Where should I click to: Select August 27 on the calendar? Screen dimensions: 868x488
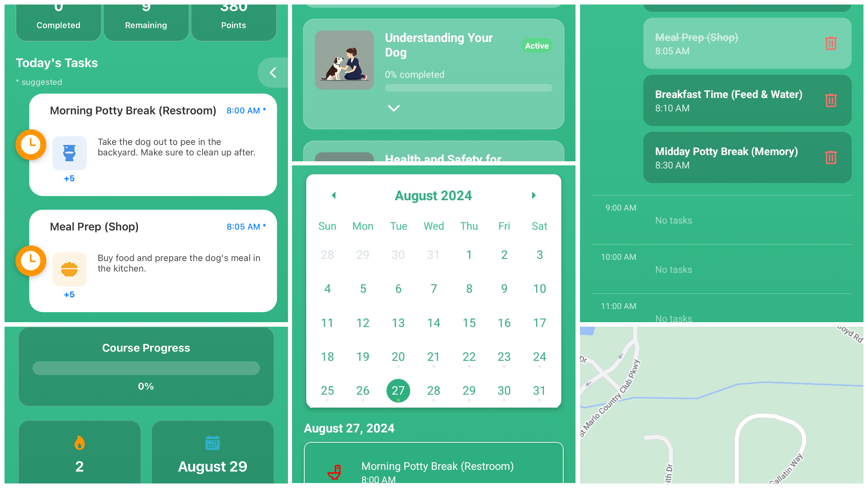[398, 390]
